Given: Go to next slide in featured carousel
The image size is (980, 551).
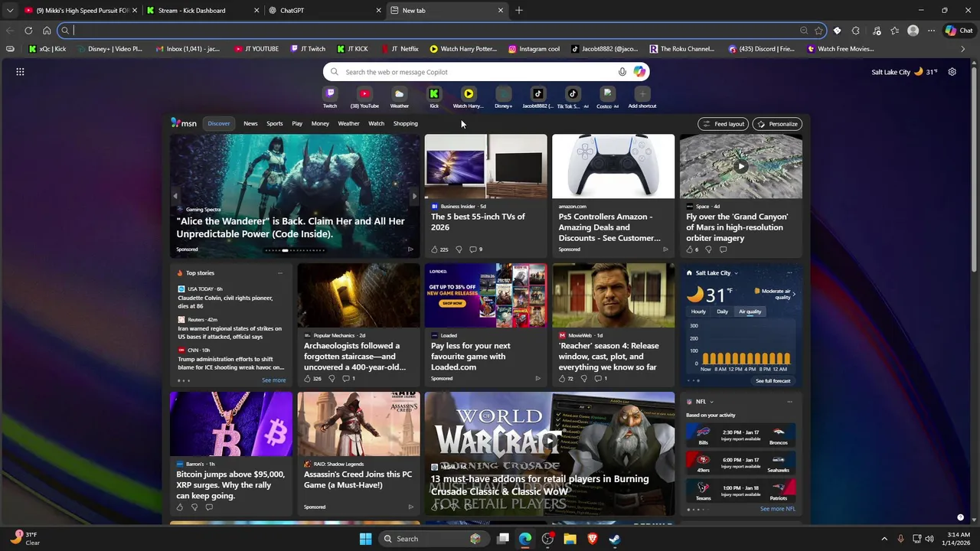Looking at the screenshot, I should click(x=414, y=196).
